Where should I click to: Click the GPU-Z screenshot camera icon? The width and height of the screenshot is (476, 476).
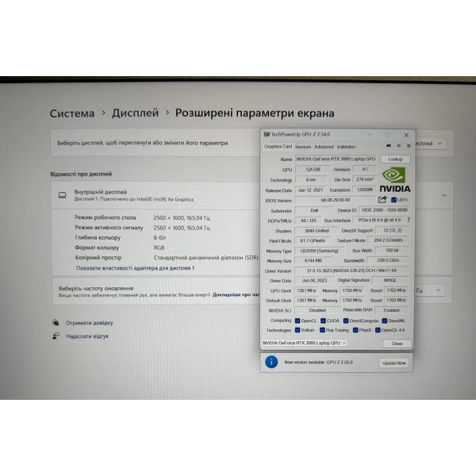coord(388,146)
